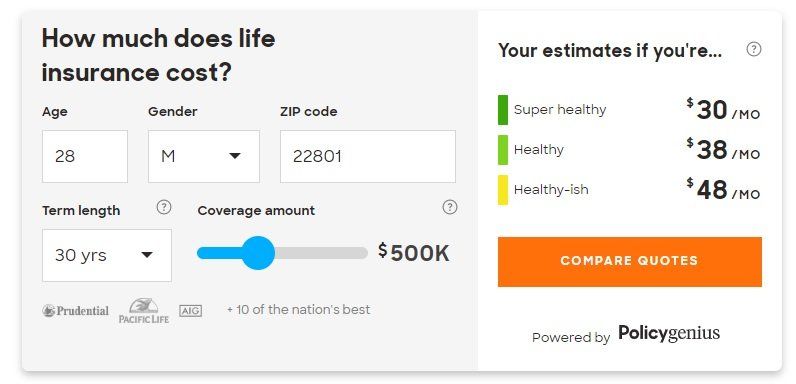This screenshot has height=384, width=796.
Task: Click the yellow Healthy-ish color bar
Action: [x=503, y=189]
